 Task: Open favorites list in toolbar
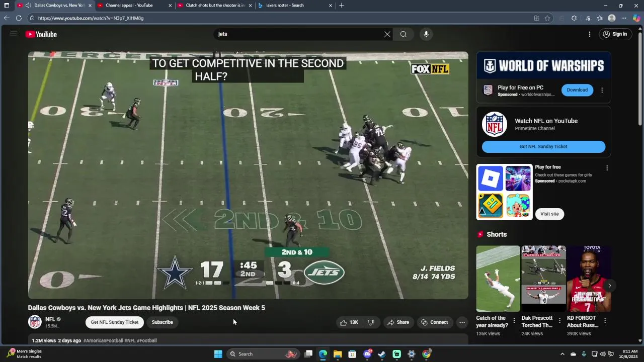[600, 18]
